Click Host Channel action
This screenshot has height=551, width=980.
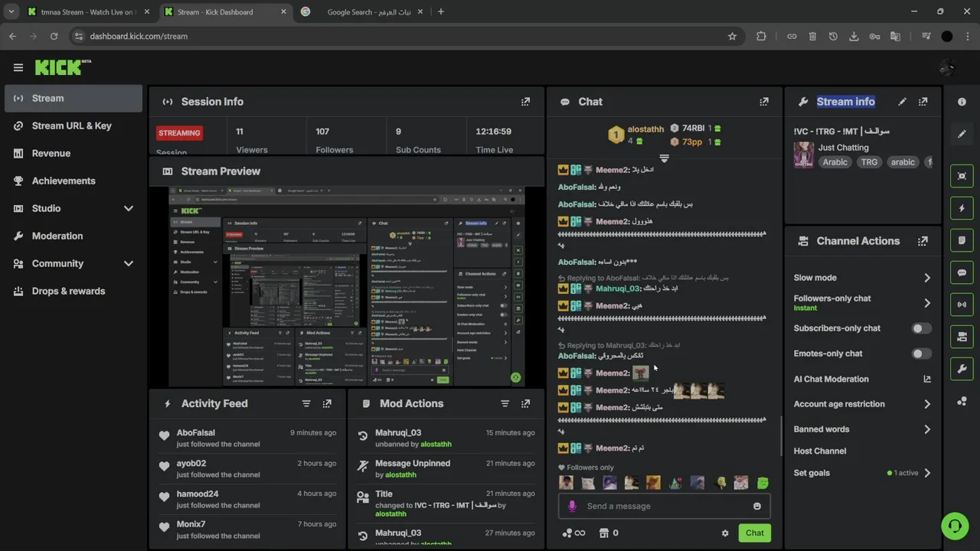820,451
